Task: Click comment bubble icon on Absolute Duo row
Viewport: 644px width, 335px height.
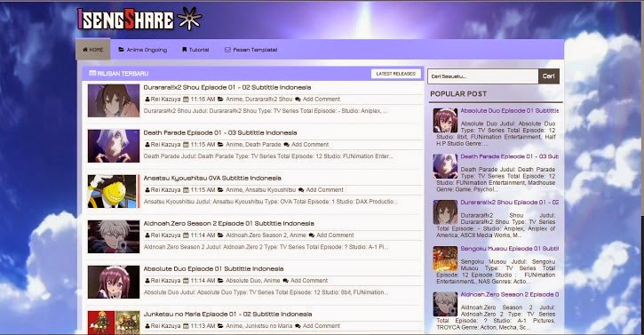Action: pyautogui.click(x=285, y=280)
